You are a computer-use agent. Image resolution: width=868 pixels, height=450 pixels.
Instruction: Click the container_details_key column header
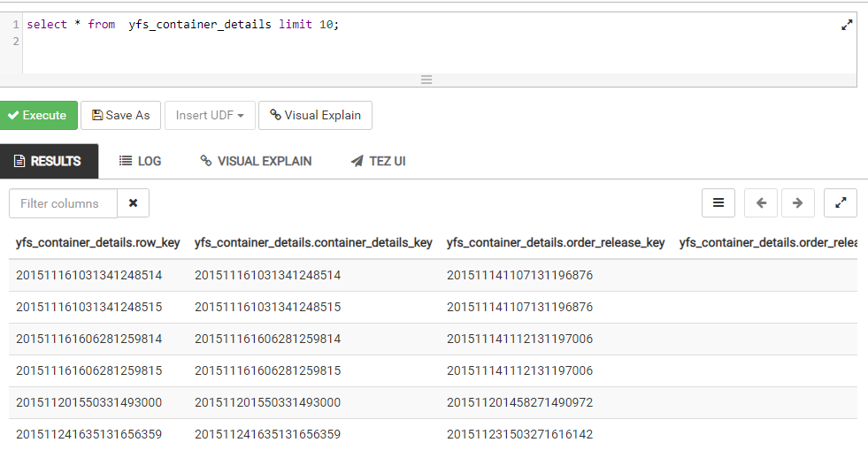[x=313, y=243]
